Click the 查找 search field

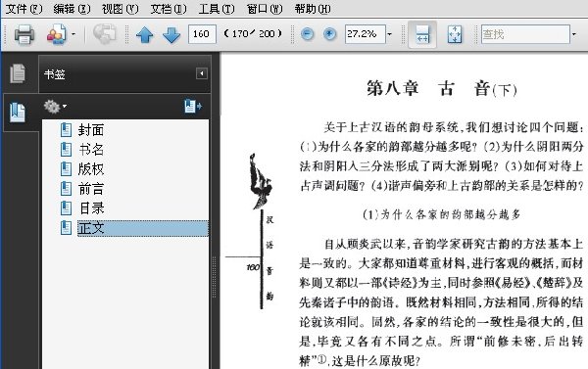[x=525, y=34]
